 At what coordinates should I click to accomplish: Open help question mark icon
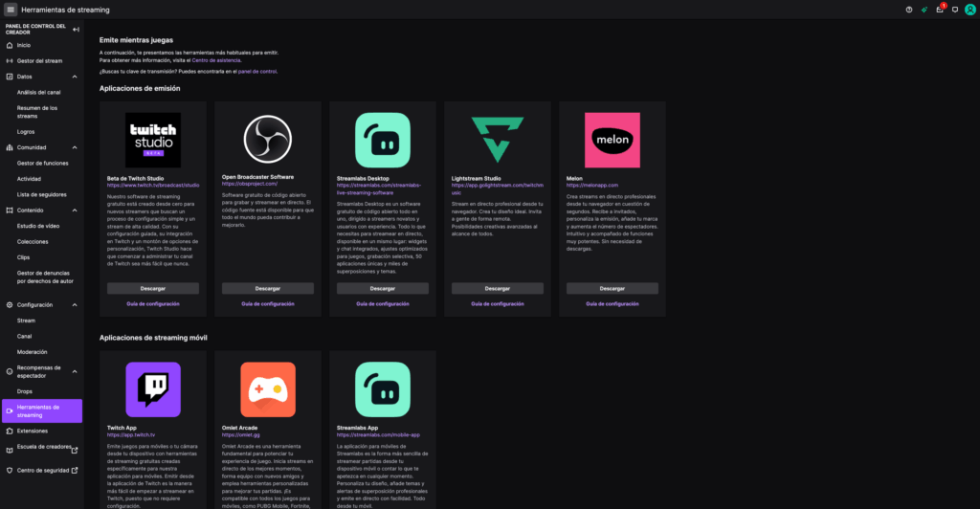pyautogui.click(x=909, y=10)
